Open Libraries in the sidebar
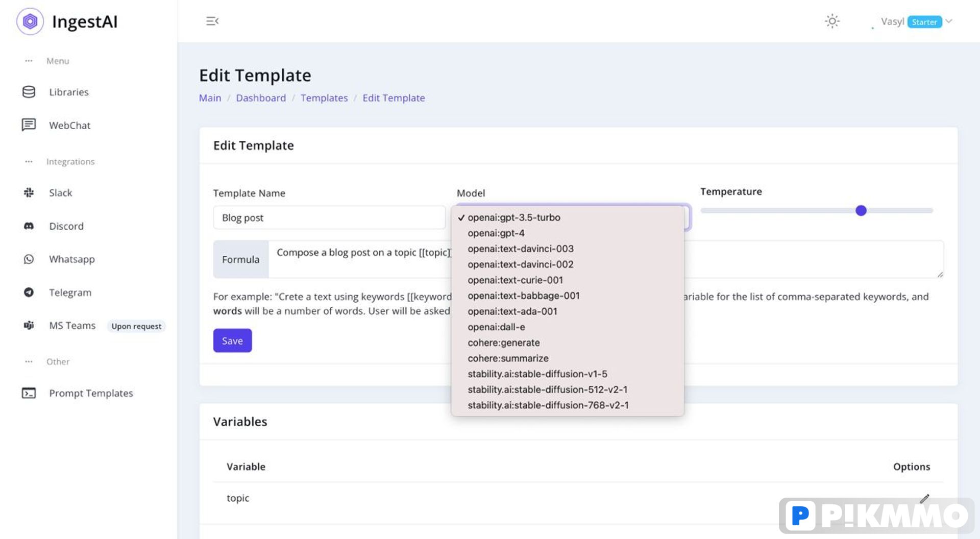980x539 pixels. coord(69,92)
